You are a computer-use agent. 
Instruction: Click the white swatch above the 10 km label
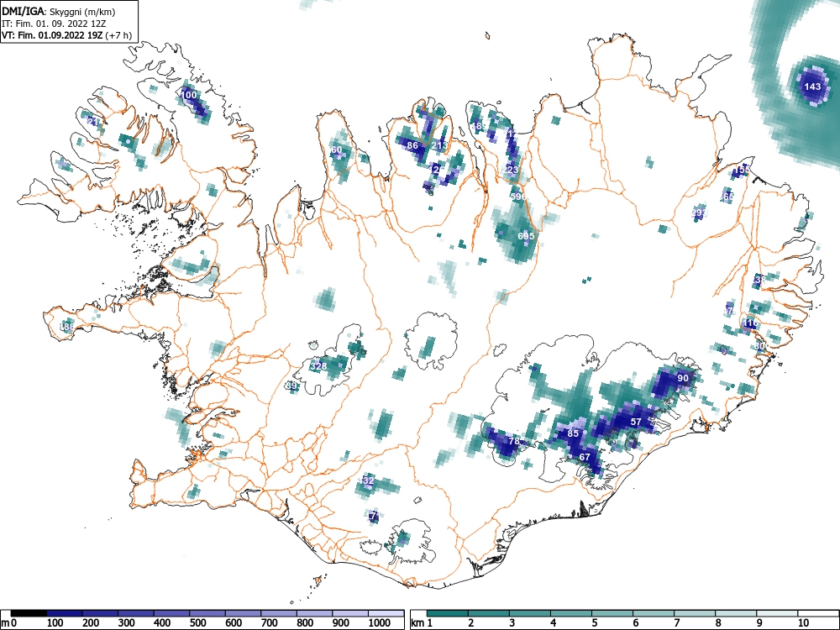[818, 613]
